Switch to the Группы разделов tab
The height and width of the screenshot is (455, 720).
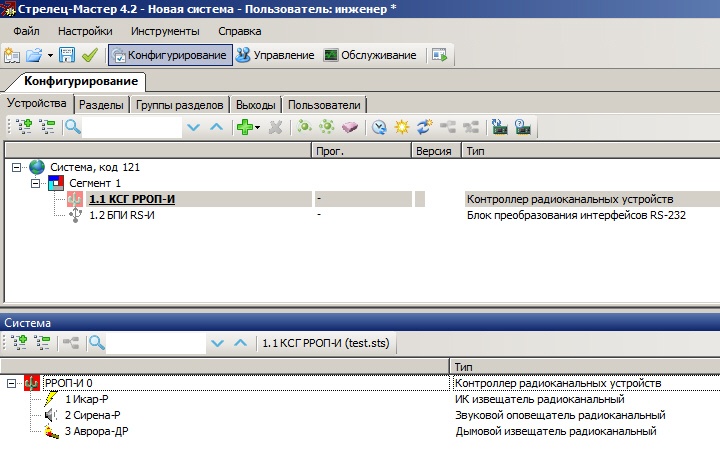click(180, 104)
